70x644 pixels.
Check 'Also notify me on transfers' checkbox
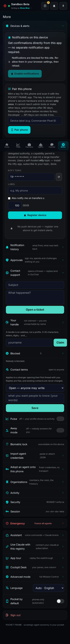pos(9,198)
